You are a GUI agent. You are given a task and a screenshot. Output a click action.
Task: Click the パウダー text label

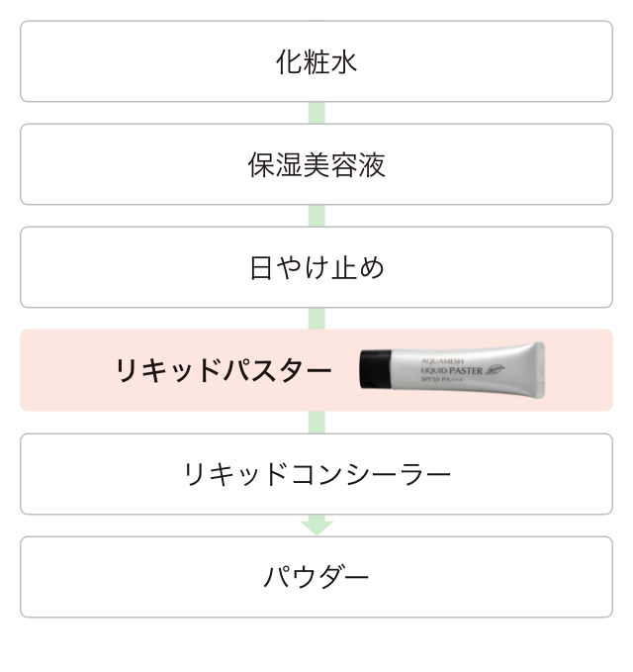(316, 577)
